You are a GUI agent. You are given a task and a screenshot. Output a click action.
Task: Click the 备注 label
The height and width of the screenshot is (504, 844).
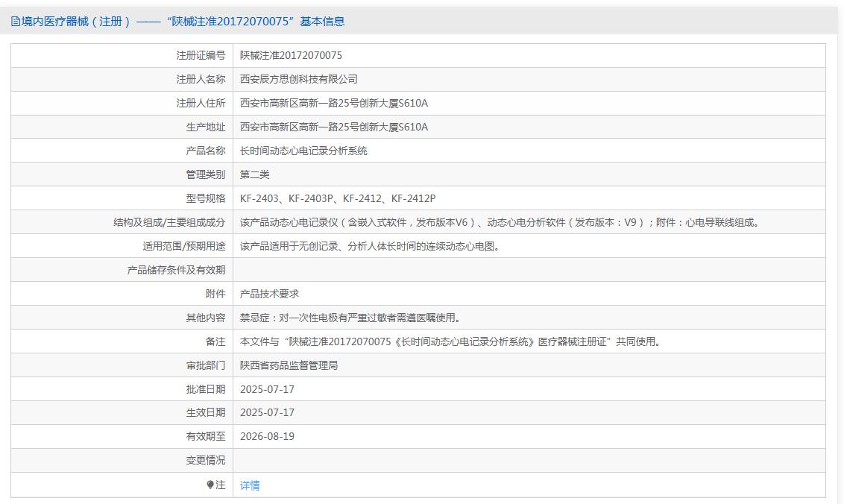pos(215,341)
